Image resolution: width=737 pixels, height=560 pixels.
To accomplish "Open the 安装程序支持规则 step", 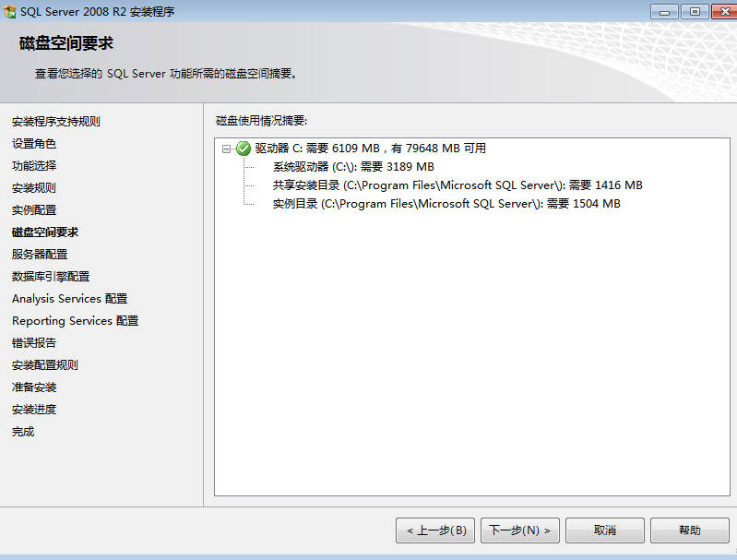I will (x=56, y=122).
